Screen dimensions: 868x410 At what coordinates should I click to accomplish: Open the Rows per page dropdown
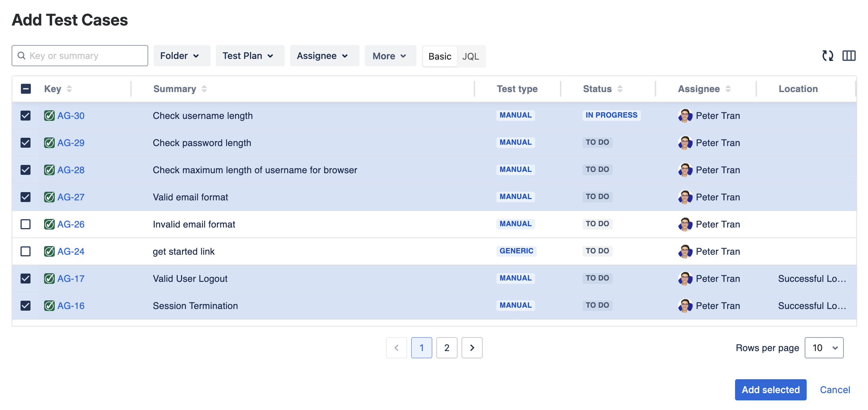(x=824, y=348)
